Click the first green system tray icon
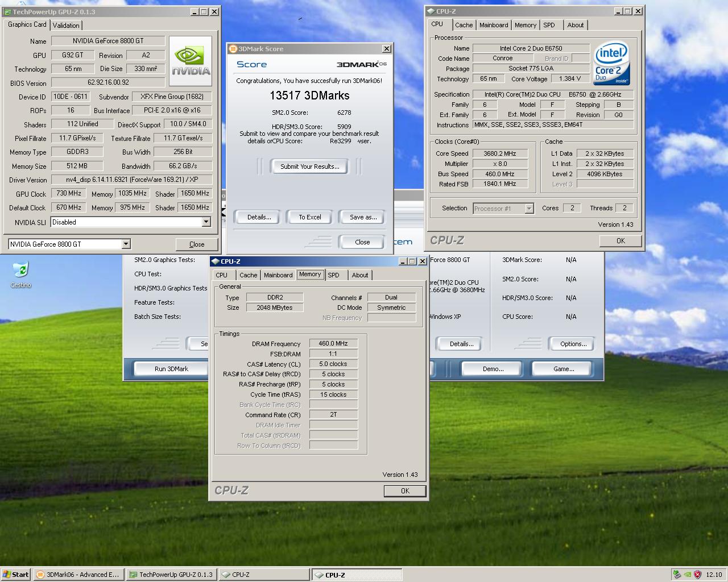Screen dimensions: 728x582 coord(677,575)
